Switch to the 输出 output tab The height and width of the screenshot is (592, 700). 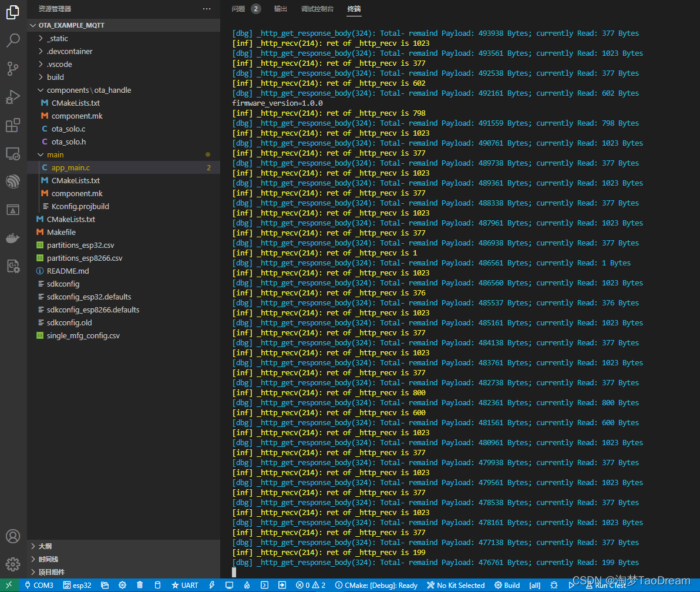point(280,9)
